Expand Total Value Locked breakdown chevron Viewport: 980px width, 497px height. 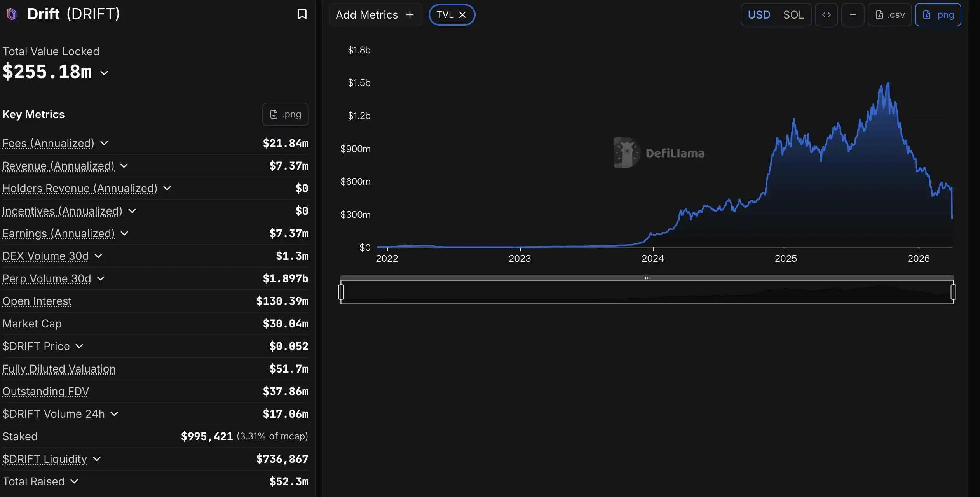[x=104, y=73]
